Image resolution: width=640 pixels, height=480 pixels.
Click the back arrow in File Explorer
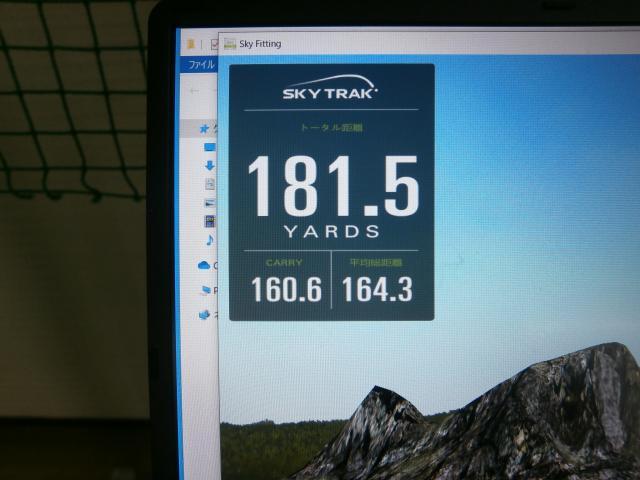tap(195, 91)
